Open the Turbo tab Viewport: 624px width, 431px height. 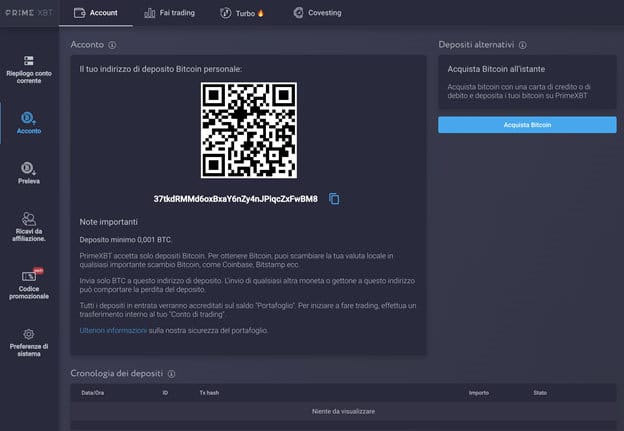242,13
